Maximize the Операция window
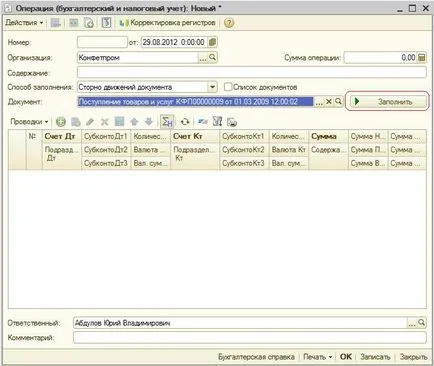 coord(412,8)
